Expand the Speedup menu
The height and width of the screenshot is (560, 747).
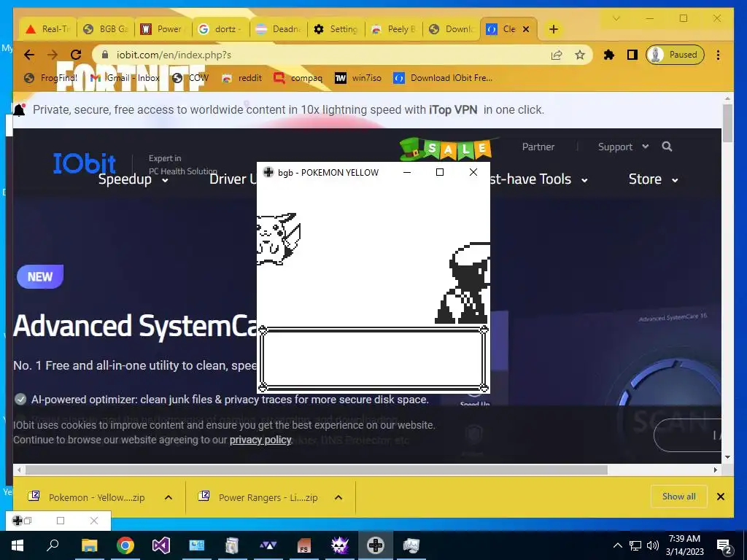point(133,179)
